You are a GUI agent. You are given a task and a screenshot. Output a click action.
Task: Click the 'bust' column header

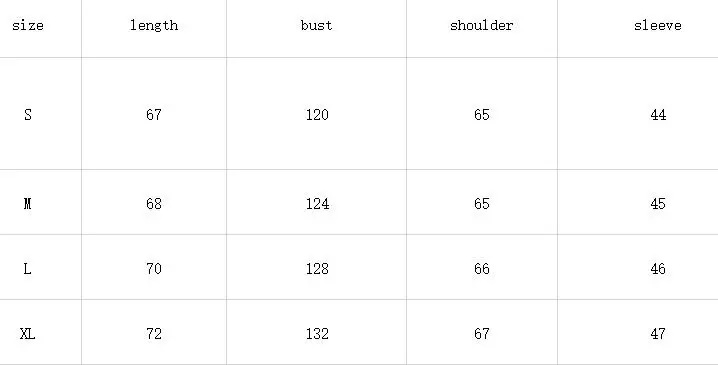316,25
